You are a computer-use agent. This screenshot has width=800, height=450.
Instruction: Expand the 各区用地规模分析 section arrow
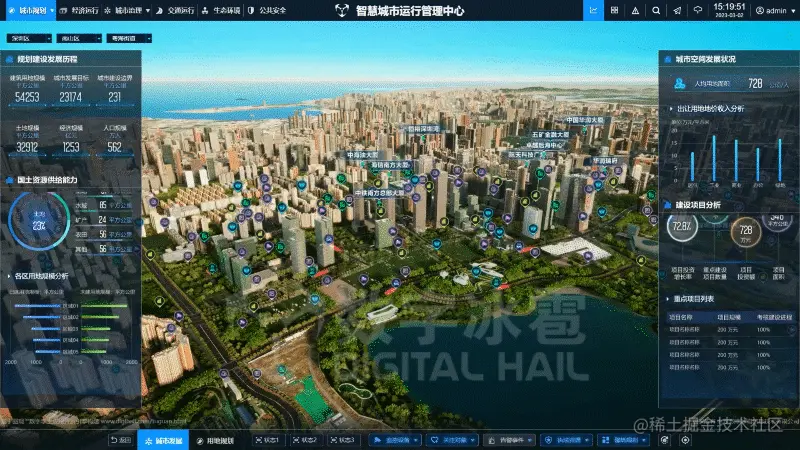pyautogui.click(x=9, y=276)
